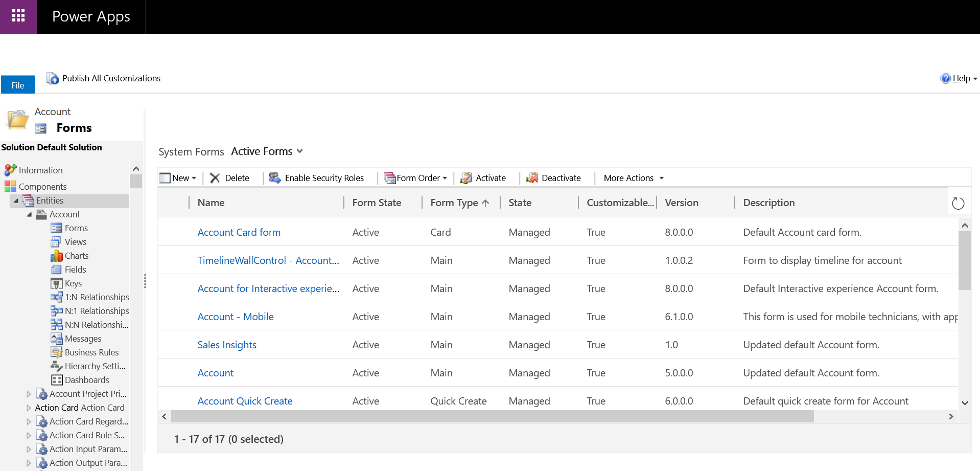Open the Sales Insights form link
The width and height of the screenshot is (980, 471).
pos(227,345)
